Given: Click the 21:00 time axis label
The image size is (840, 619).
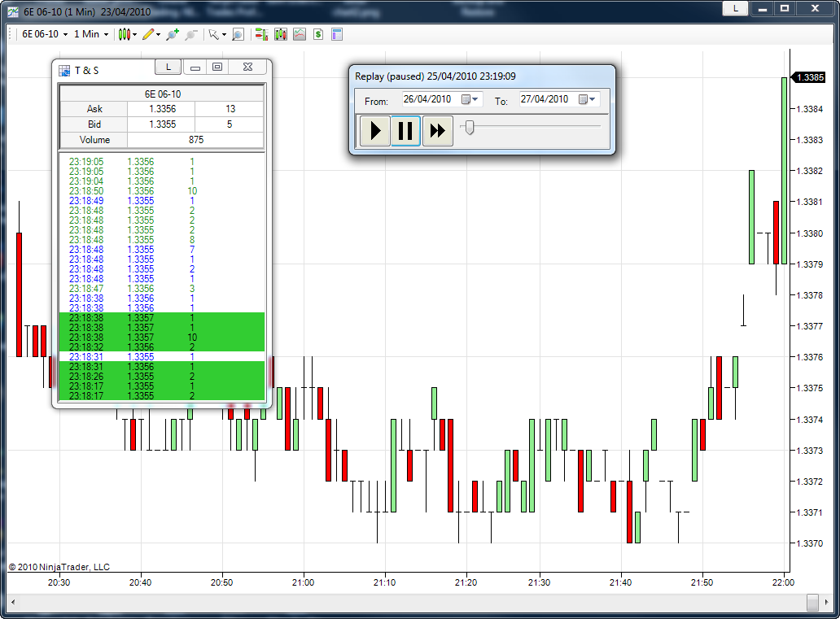Looking at the screenshot, I should click(x=304, y=582).
